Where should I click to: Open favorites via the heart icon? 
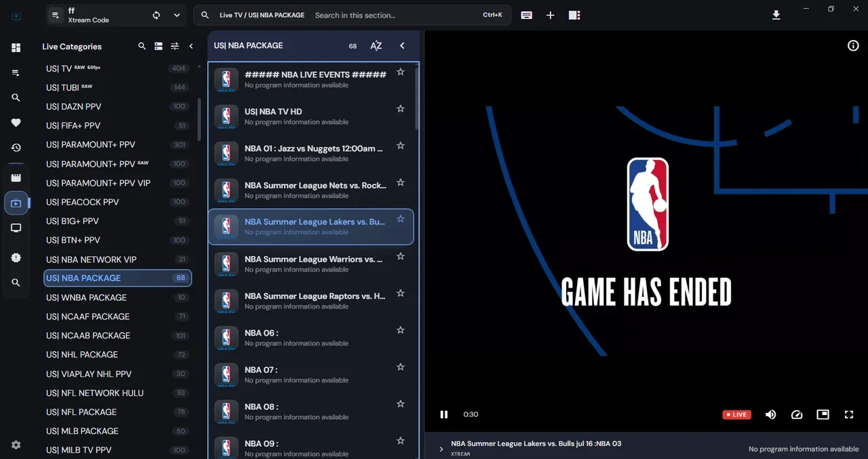pos(16,123)
